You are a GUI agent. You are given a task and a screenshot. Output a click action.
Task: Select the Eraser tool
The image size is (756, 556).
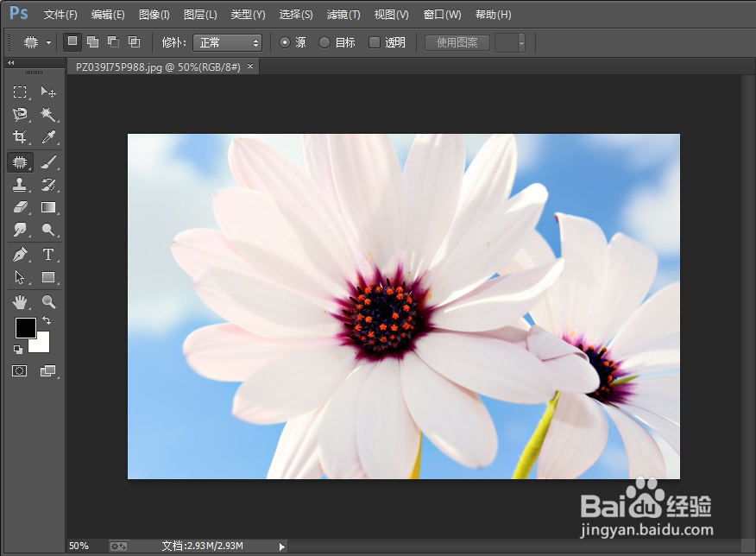click(20, 207)
